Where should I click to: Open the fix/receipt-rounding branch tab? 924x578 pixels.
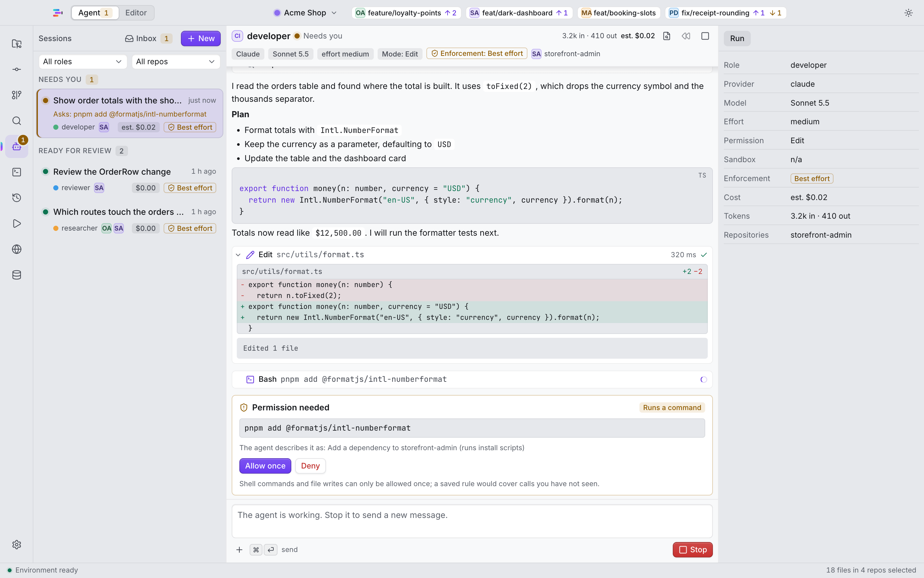725,13
